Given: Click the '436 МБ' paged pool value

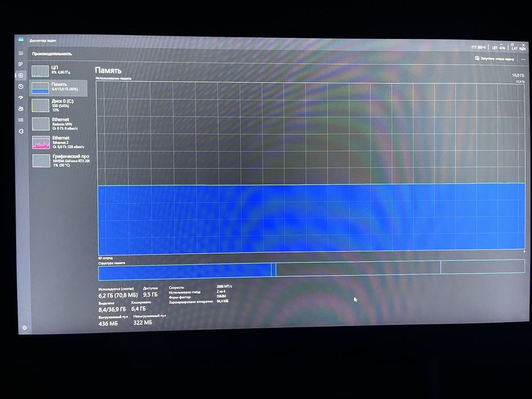Looking at the screenshot, I should (108, 323).
